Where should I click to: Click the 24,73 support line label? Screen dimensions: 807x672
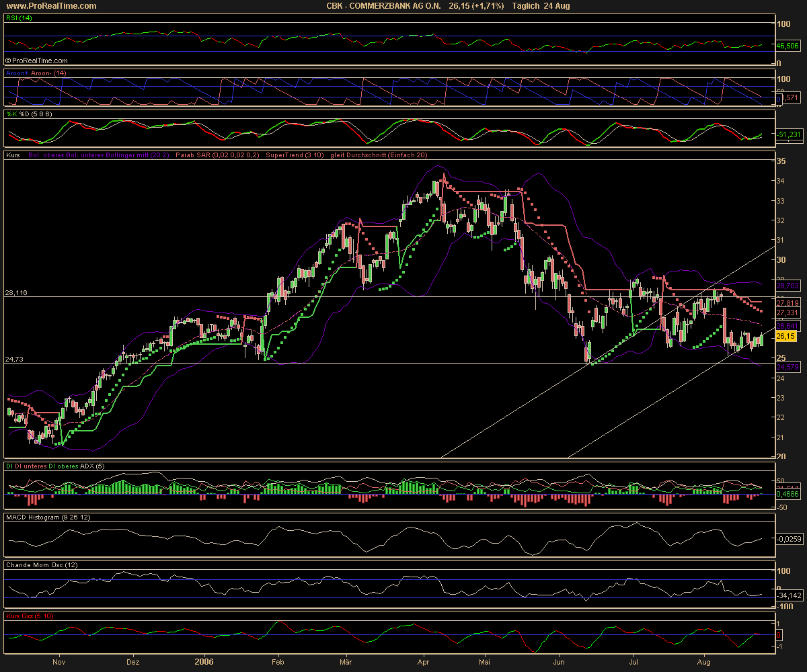tap(14, 360)
